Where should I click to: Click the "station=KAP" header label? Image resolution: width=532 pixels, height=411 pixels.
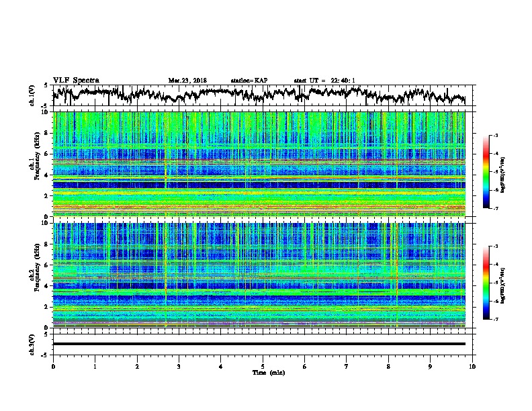coord(249,81)
